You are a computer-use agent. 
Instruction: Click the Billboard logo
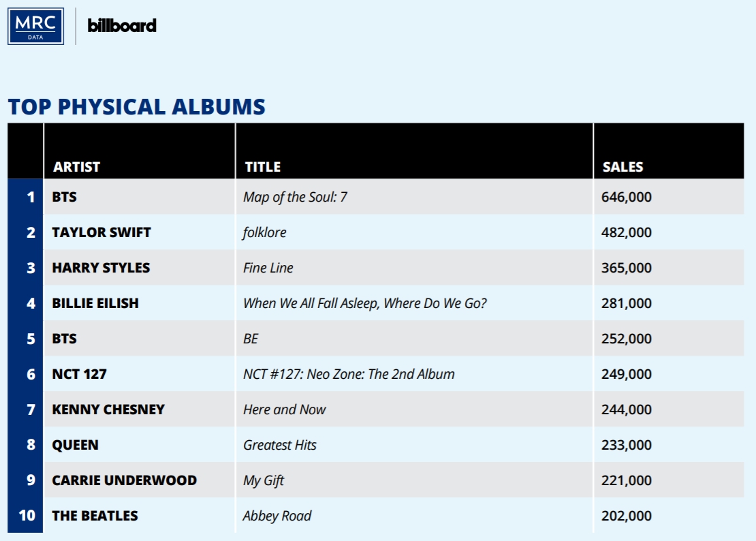(x=122, y=26)
